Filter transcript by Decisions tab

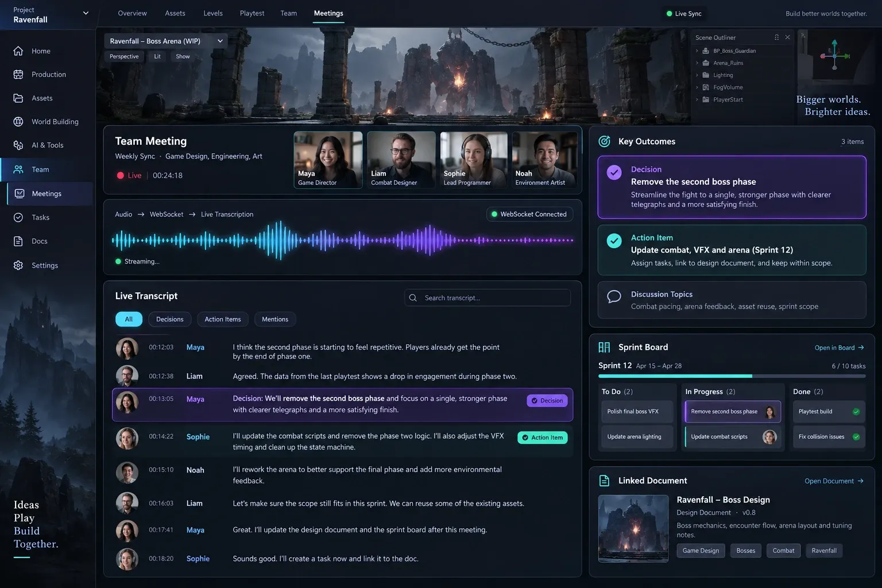170,319
